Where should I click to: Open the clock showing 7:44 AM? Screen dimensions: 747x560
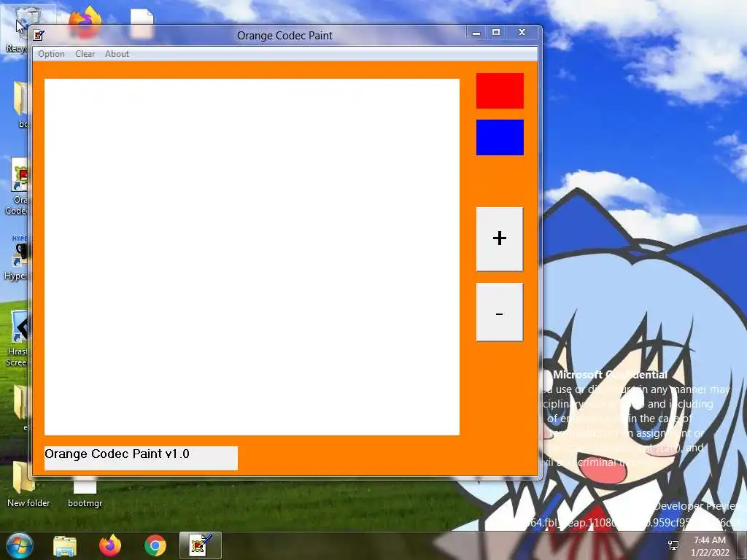click(x=710, y=546)
